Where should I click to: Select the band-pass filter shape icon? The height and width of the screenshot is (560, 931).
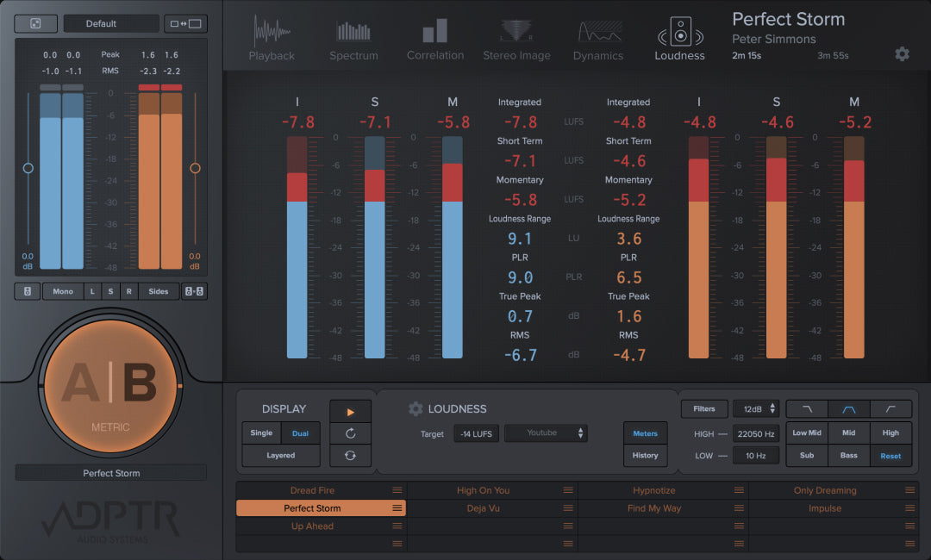coord(849,409)
